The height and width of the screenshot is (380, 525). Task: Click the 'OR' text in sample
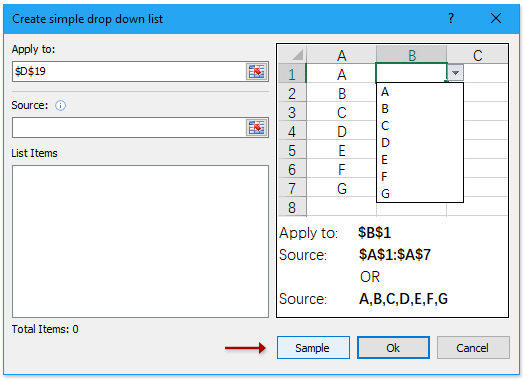[x=370, y=277]
